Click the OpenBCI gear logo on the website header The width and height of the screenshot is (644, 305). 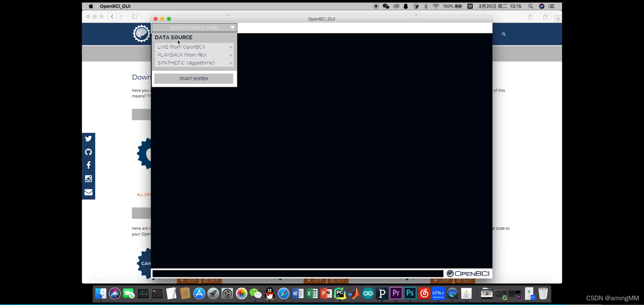141,34
